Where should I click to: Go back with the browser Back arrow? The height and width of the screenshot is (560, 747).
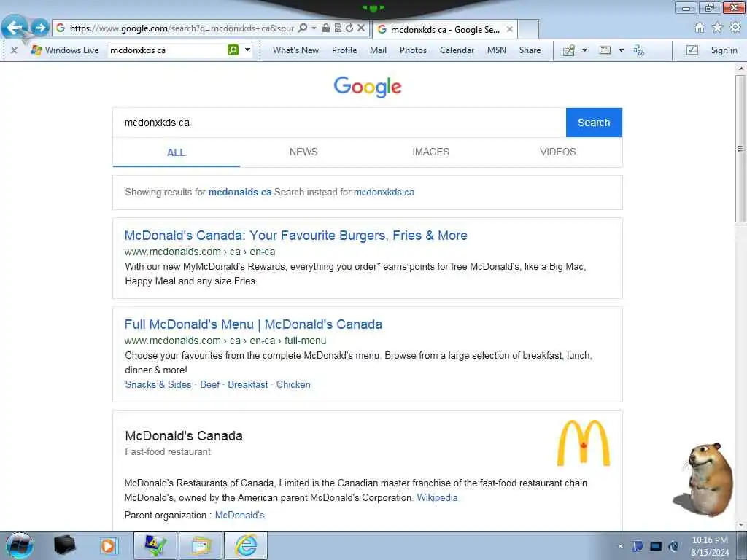point(15,27)
